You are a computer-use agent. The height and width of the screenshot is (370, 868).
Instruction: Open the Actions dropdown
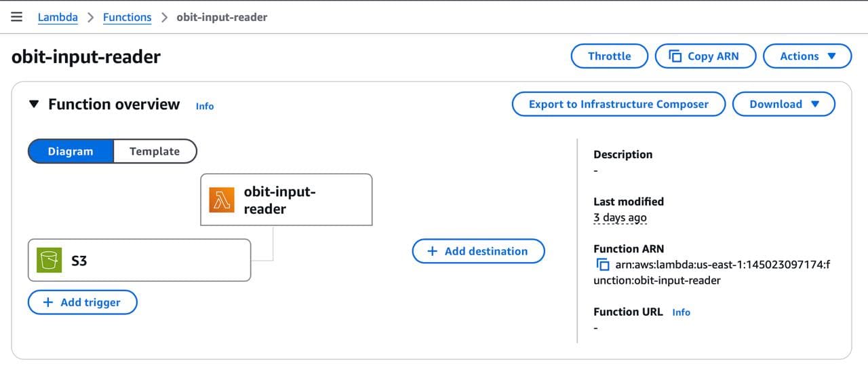[x=807, y=56]
